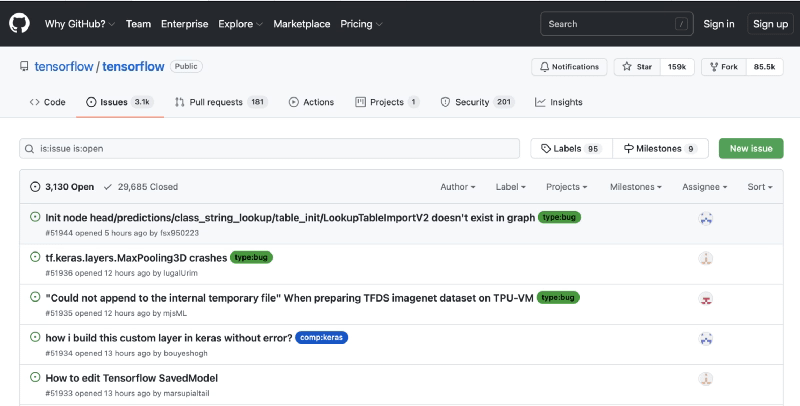This screenshot has height=406, width=800.
Task: Fork the tensorflow repository
Action: 723,67
